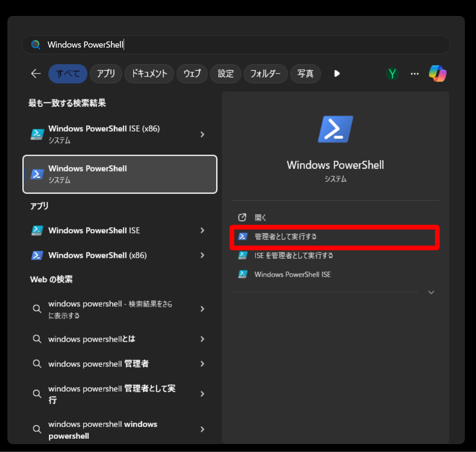Expand 'windows powershellとは' chevron
The width and height of the screenshot is (476, 452).
point(203,339)
